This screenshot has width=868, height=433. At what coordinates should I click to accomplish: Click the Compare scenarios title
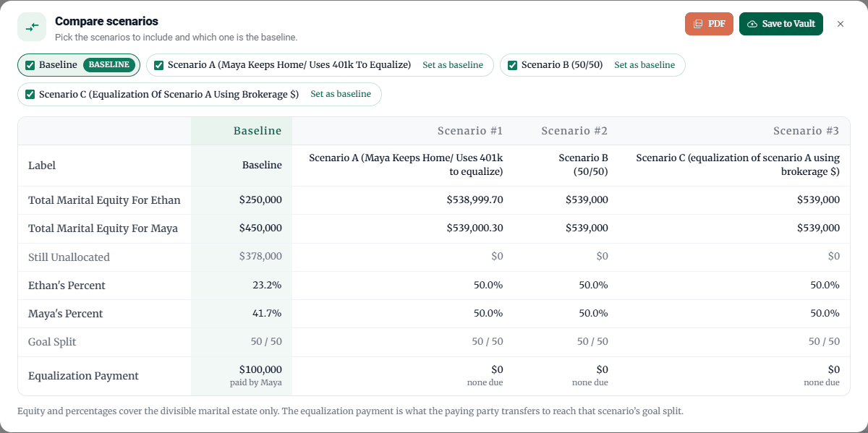[x=106, y=22]
